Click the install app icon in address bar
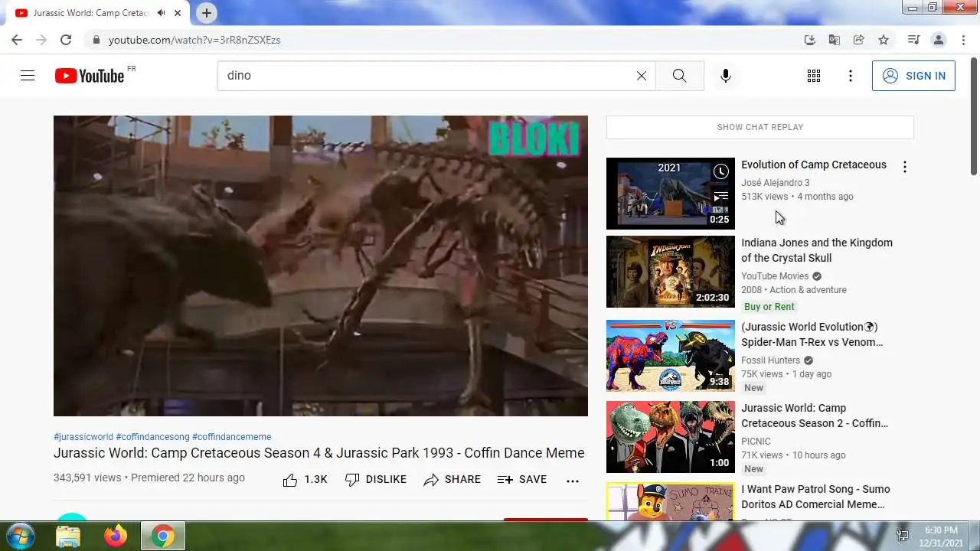 pyautogui.click(x=810, y=40)
